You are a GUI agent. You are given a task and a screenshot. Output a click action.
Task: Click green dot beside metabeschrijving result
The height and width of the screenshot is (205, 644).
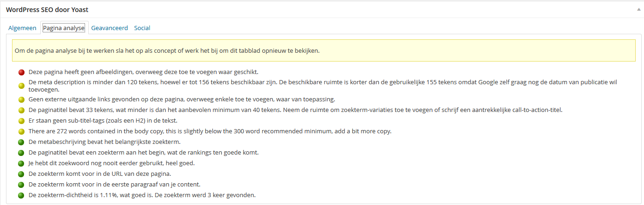[21, 142]
